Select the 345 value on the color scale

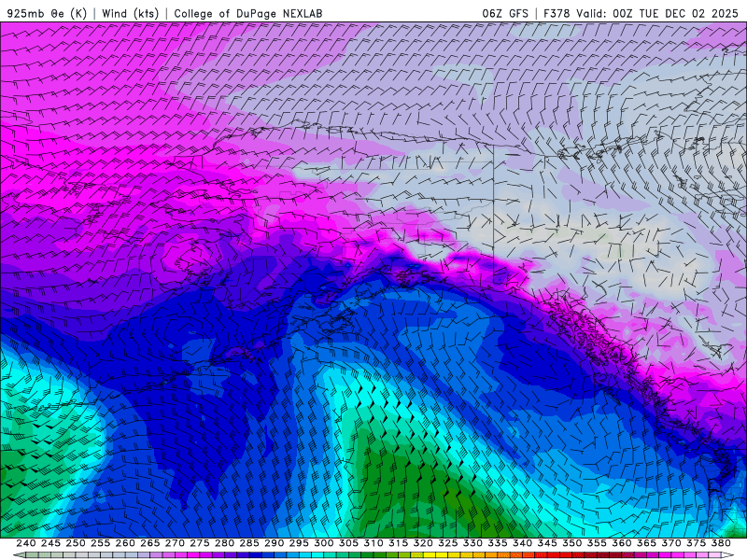pyautogui.click(x=547, y=543)
